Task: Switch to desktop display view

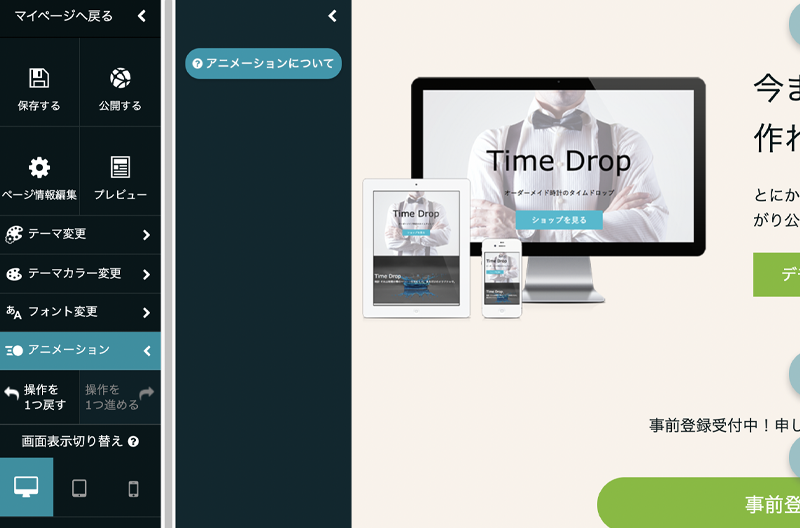Action: pyautogui.click(x=26, y=487)
